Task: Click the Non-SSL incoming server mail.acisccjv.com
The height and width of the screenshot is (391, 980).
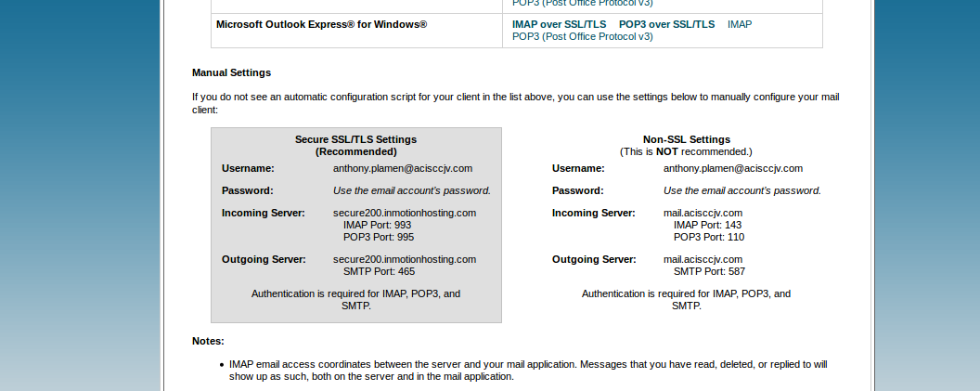Action: pos(703,213)
